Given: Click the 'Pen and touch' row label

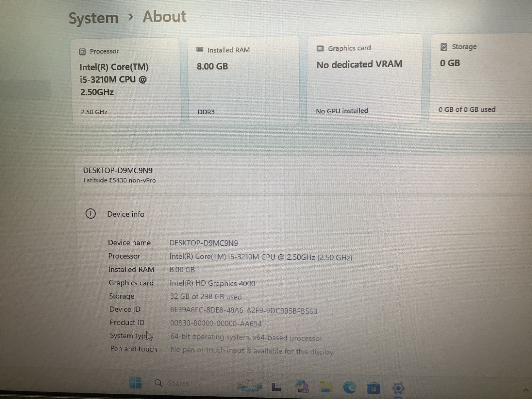Looking at the screenshot, I should 133,349.
